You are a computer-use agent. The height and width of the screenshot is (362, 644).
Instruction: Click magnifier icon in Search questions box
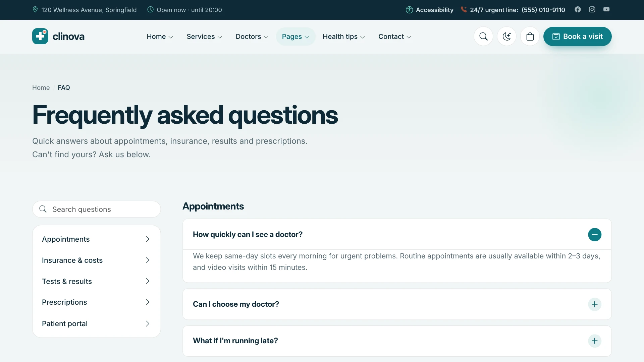(x=43, y=209)
